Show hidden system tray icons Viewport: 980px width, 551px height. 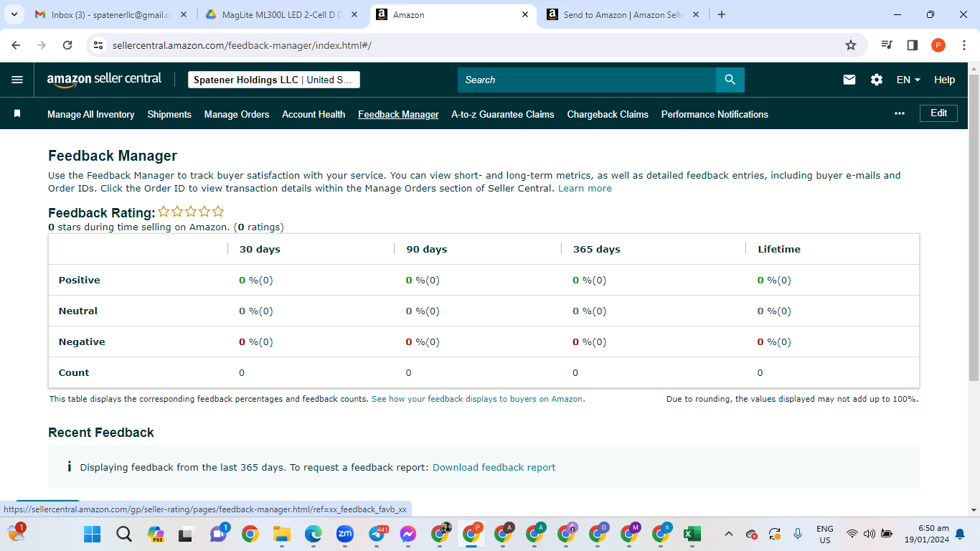(729, 534)
